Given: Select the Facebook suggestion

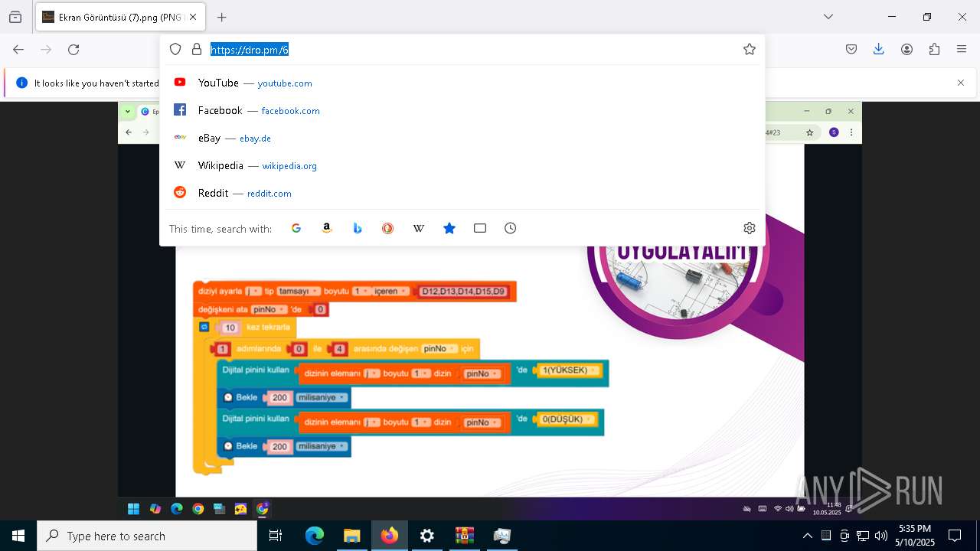Looking at the screenshot, I should [x=462, y=110].
